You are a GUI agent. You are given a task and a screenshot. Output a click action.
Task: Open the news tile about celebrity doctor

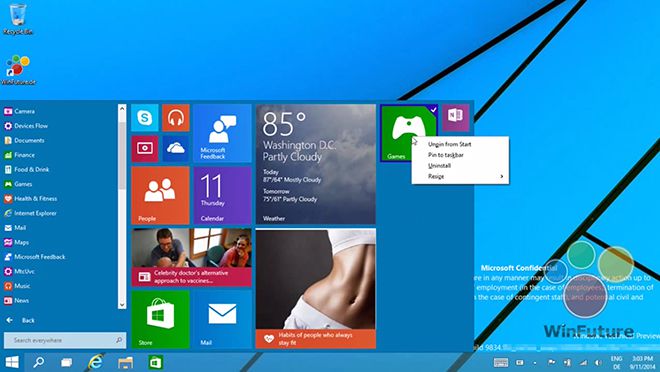tap(192, 258)
